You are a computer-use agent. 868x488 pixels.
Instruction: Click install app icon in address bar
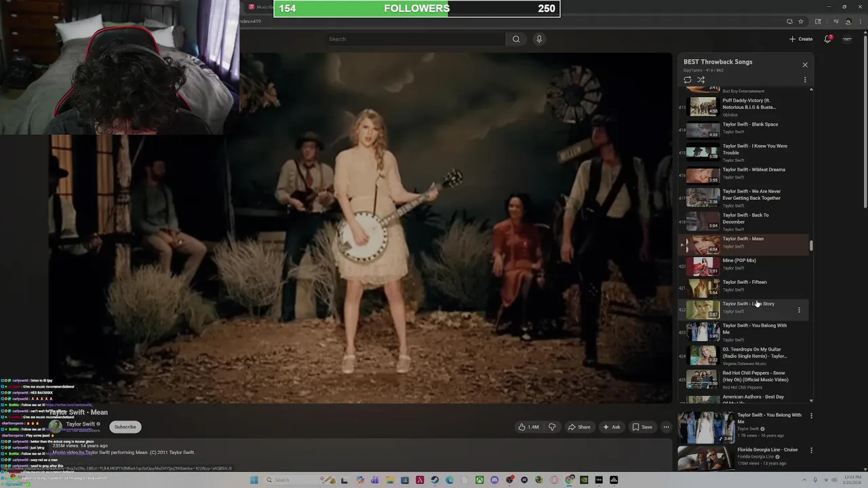tap(790, 21)
